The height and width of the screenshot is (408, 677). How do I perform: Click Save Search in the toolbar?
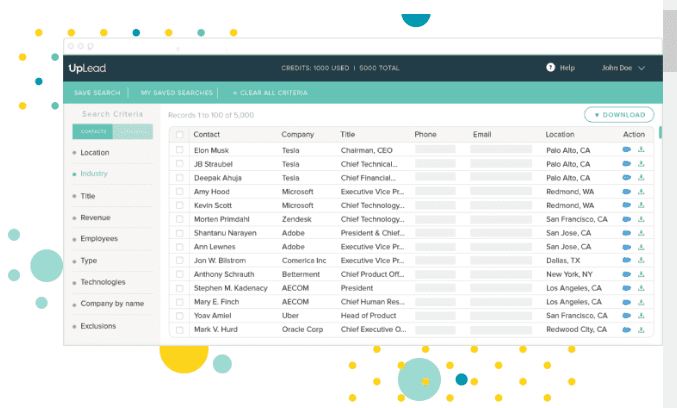click(x=97, y=93)
